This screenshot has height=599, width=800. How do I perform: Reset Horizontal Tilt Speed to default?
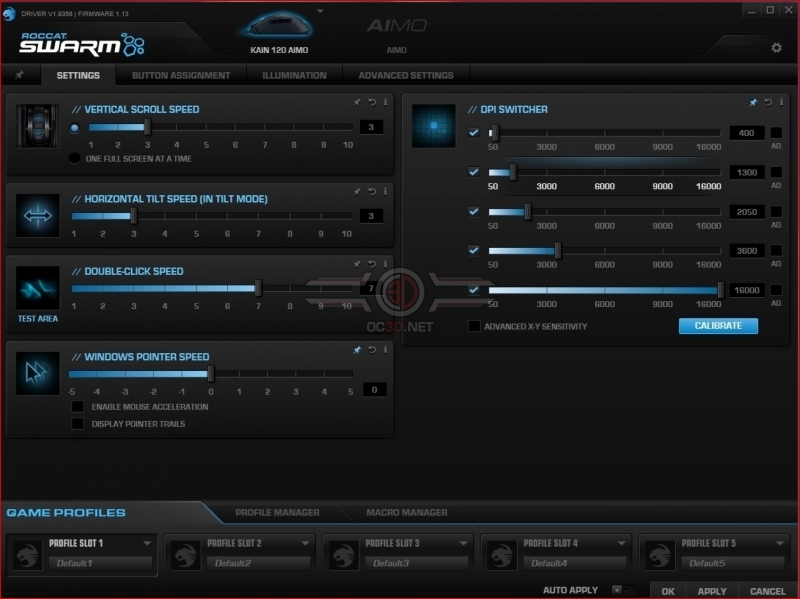coord(372,192)
